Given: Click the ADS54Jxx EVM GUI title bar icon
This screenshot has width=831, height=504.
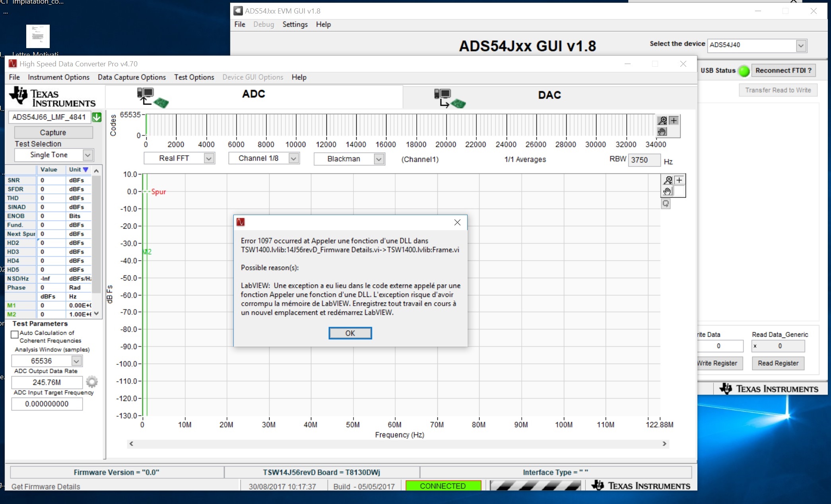Looking at the screenshot, I should click(x=238, y=11).
